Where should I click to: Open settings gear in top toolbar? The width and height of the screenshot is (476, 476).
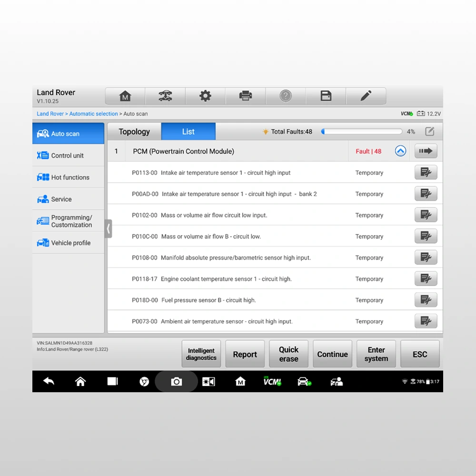[x=205, y=96]
